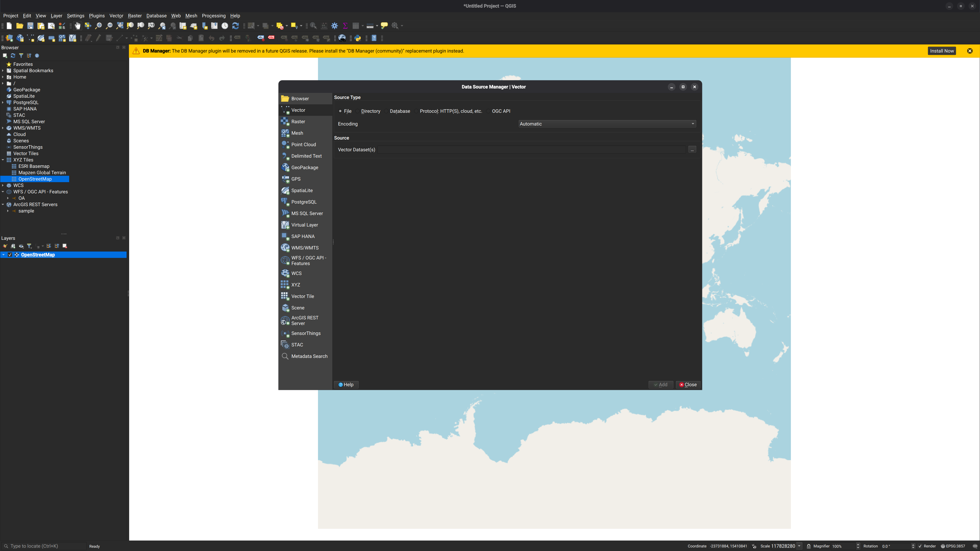Click the Map Tips speech bubble icon

coord(384,26)
